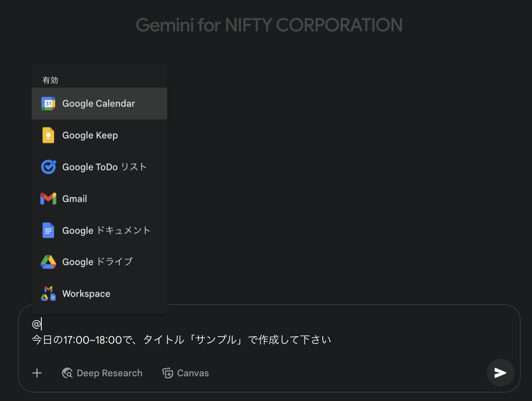Click the Gemini for NIFTY CORPORATION heading
The width and height of the screenshot is (532, 401).
click(x=269, y=25)
